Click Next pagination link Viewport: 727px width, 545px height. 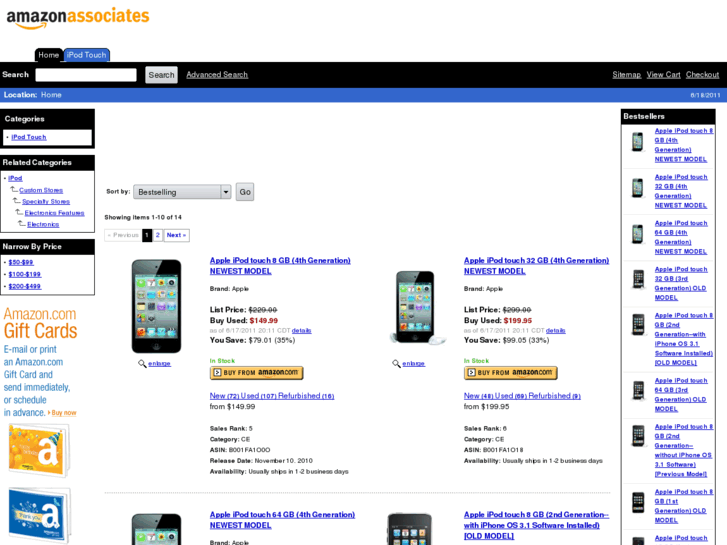tap(176, 235)
